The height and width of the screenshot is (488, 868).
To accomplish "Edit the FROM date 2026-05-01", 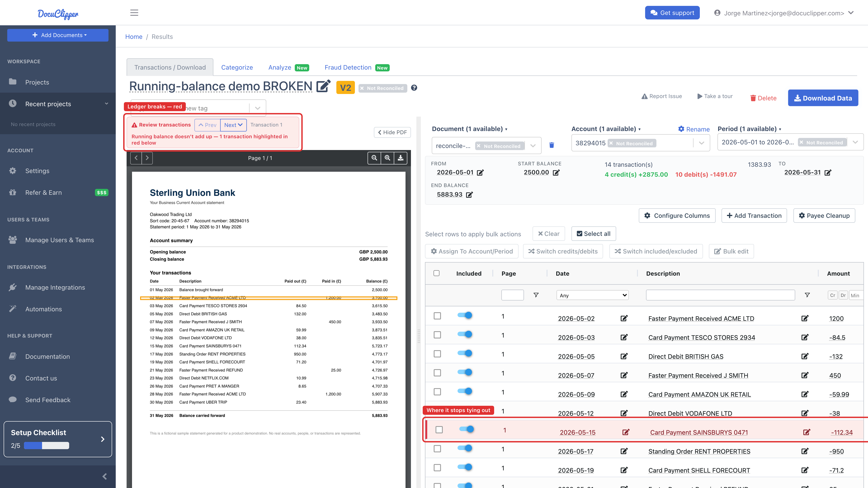I will (480, 173).
